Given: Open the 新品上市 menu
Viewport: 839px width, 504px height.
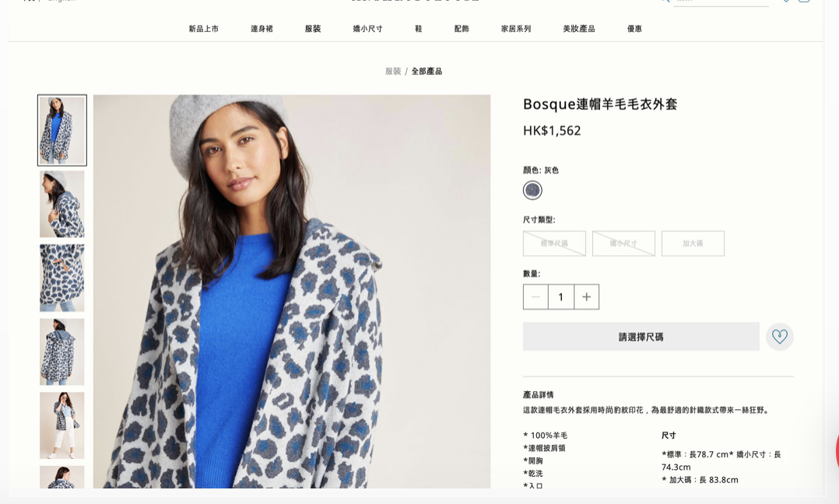Looking at the screenshot, I should coord(203,29).
